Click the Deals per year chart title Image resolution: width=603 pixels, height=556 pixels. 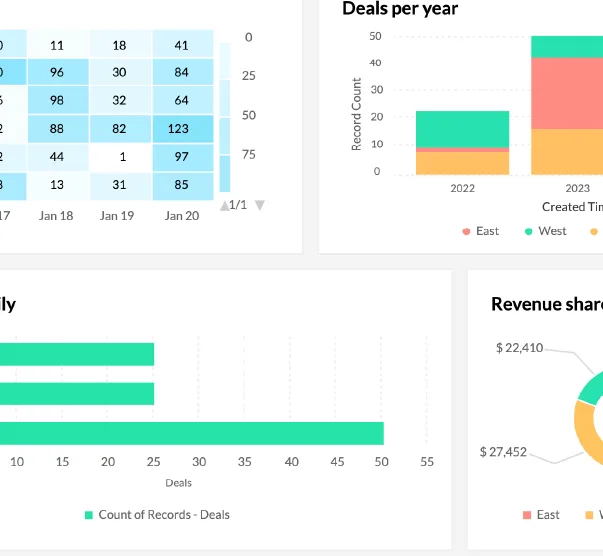pos(400,8)
